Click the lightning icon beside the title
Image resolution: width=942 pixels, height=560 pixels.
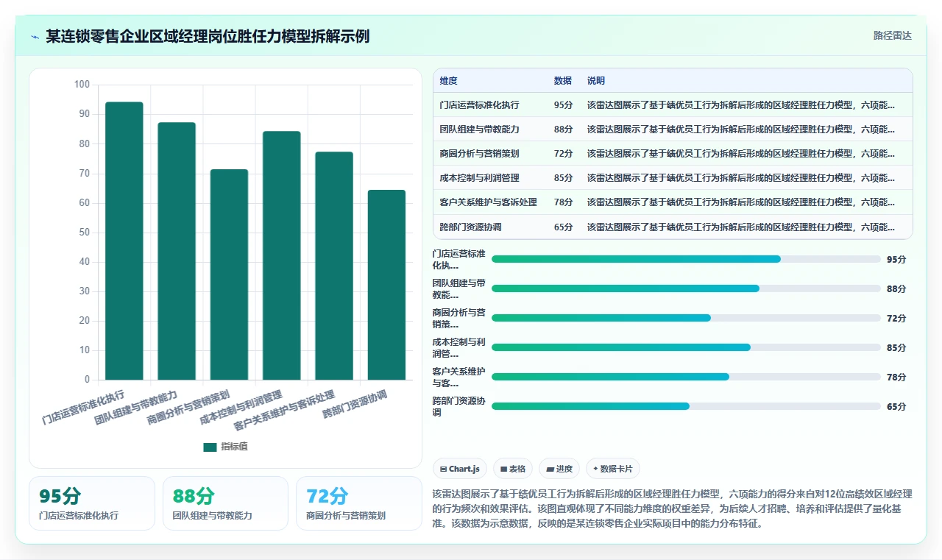[x=35, y=37]
